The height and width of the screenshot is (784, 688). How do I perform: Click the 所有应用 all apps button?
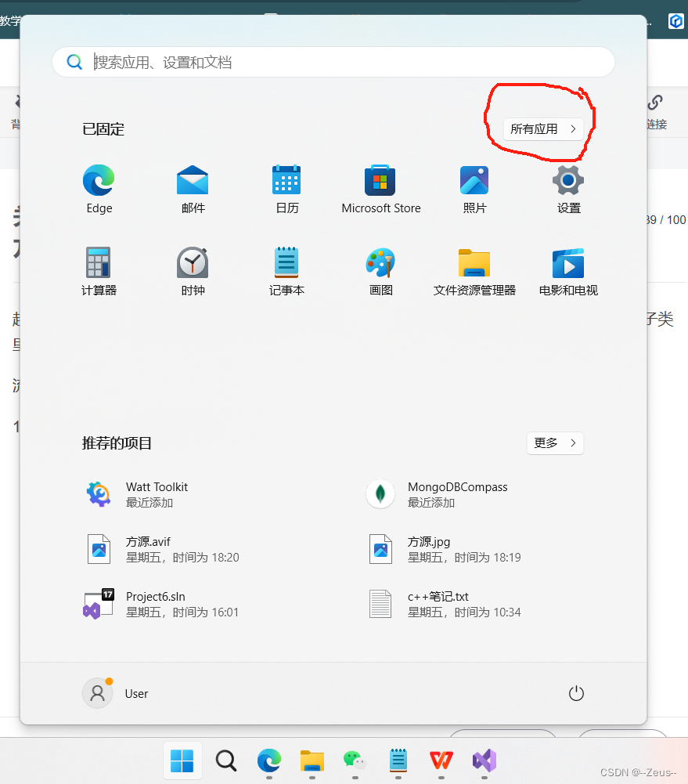pos(543,129)
